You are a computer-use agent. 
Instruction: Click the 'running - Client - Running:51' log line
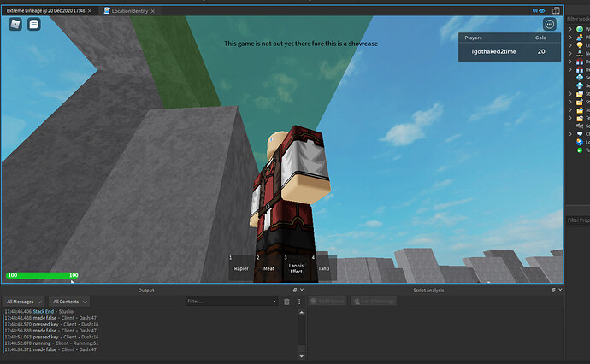tap(51, 343)
